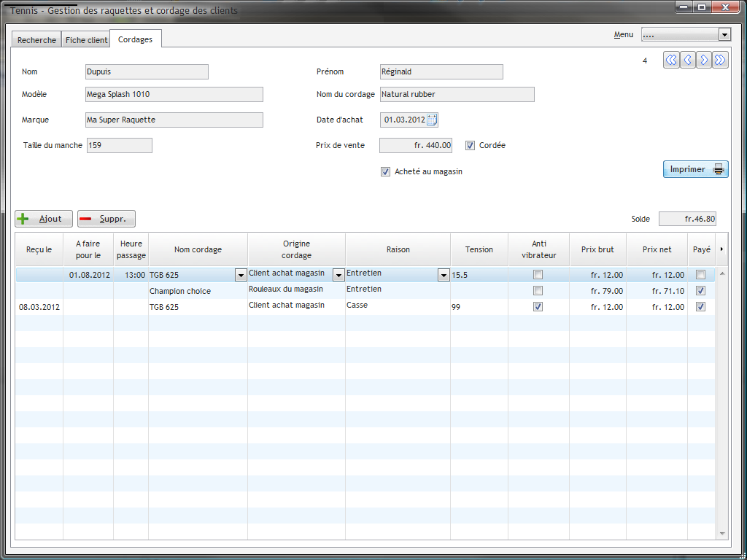Untick Payé for the Casse row
747x560 pixels.
coord(701,307)
